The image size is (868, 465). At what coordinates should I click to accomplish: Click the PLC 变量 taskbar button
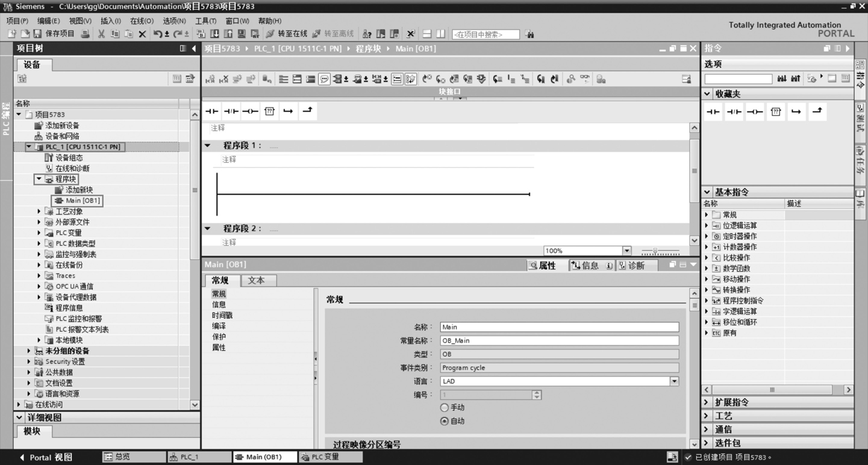(x=331, y=457)
